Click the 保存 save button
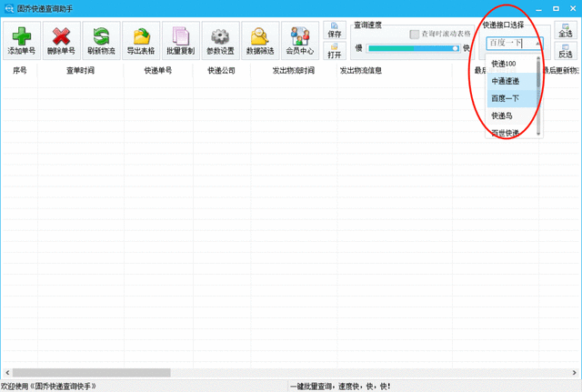Screen dimensions: 582x392 335,30
